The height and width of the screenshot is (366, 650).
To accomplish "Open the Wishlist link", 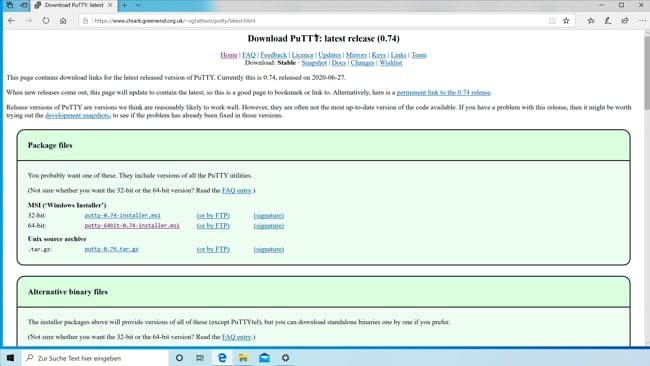I will pyautogui.click(x=390, y=63).
